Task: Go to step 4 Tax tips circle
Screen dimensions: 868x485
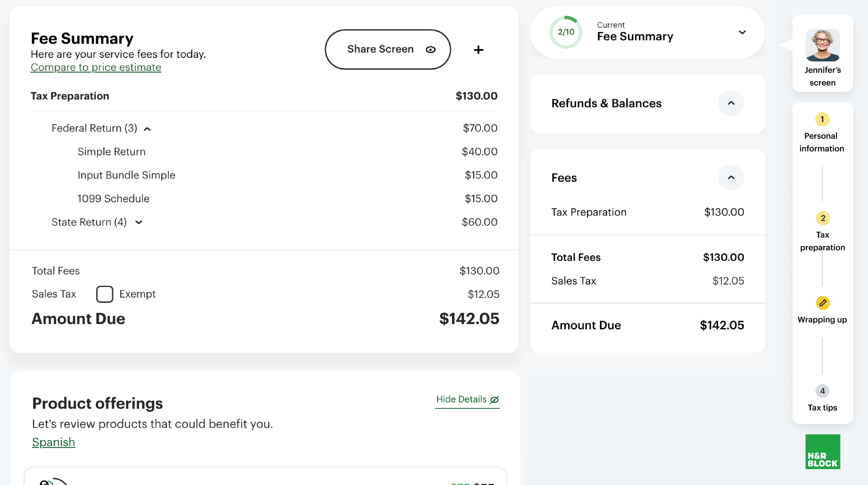Action: pos(822,391)
